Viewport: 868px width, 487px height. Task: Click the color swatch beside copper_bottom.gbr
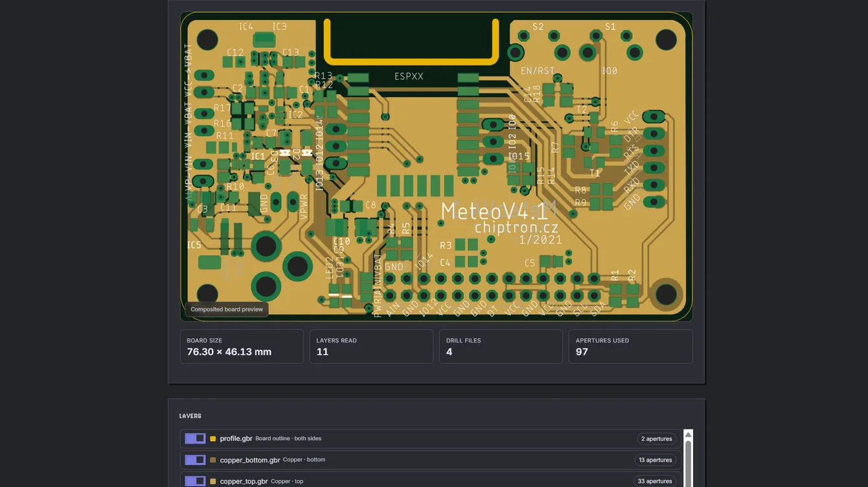(x=213, y=460)
